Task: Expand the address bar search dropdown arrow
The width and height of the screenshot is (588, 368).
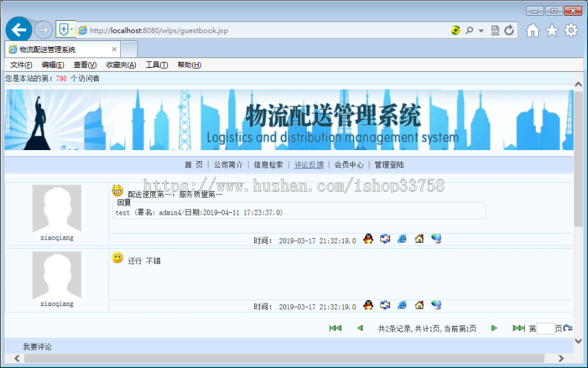Action: [481, 31]
